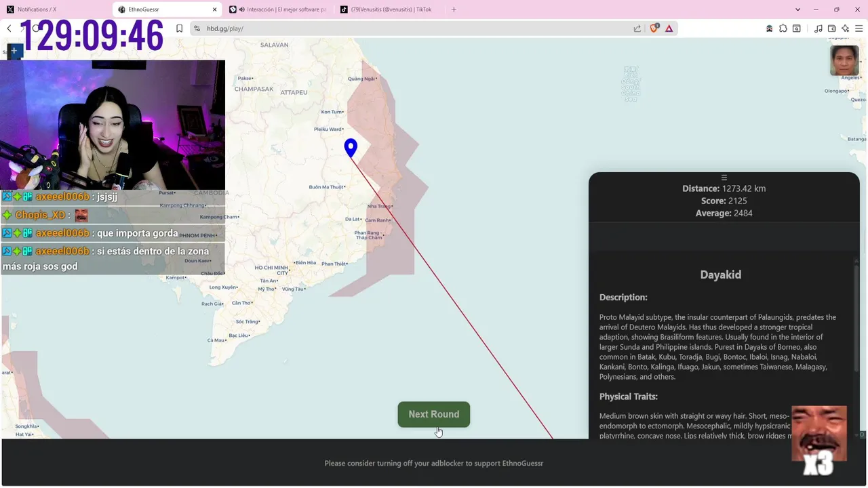This screenshot has width=868, height=488.
Task: Click the Da Lat map label
Action: click(x=352, y=219)
